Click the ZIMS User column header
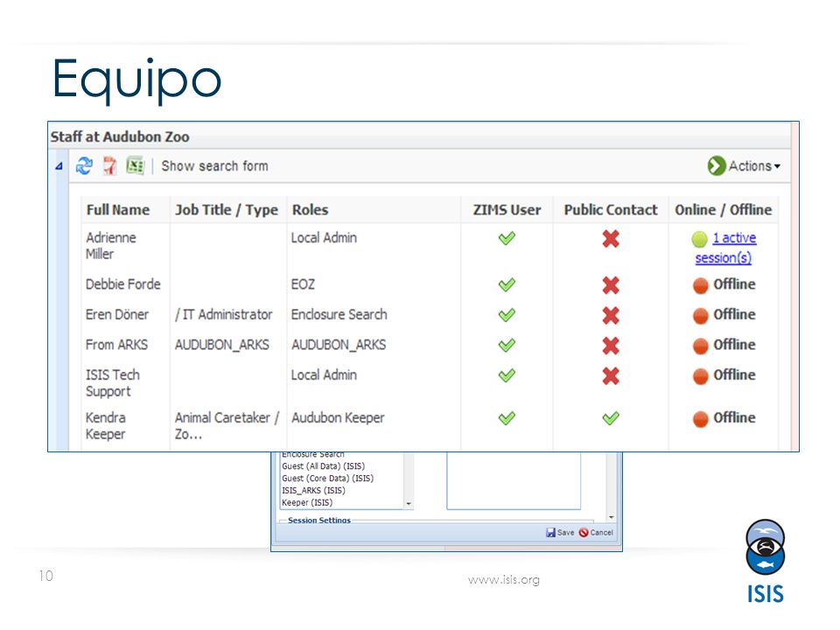 pyautogui.click(x=507, y=210)
